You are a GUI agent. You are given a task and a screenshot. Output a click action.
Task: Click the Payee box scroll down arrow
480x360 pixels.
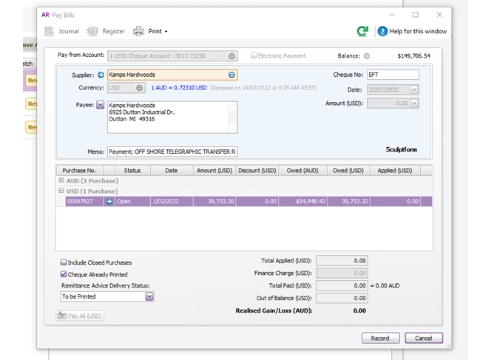233,129
